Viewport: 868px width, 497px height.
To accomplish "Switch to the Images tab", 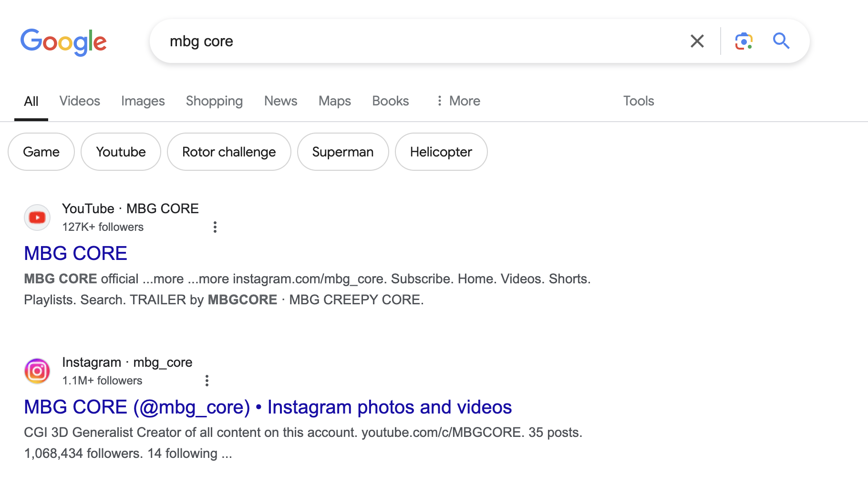I will [143, 101].
